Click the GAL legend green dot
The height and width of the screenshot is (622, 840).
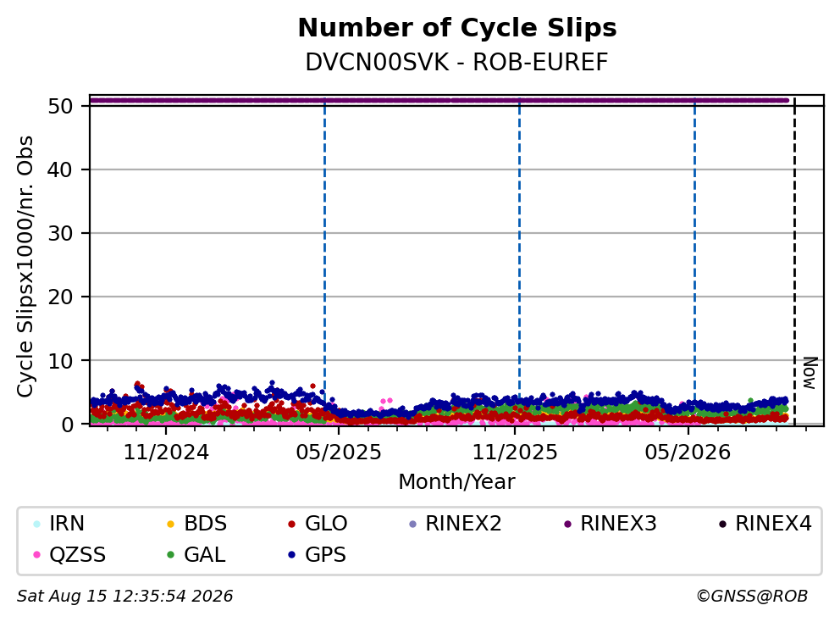pyautogui.click(x=171, y=555)
